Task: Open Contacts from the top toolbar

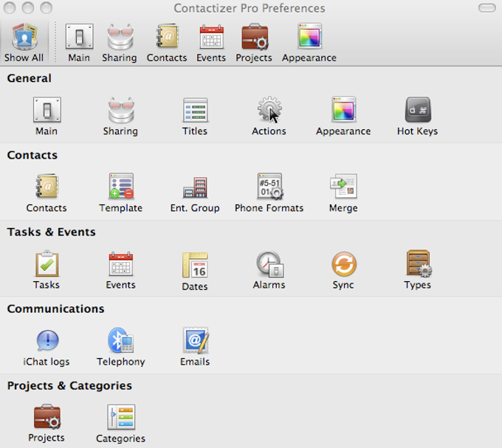Action: point(167,42)
